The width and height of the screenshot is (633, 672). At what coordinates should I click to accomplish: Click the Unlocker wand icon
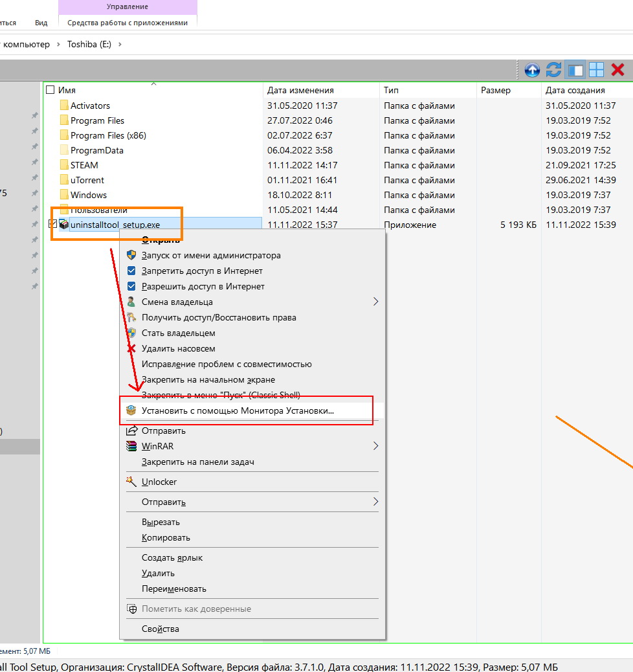[x=131, y=482]
